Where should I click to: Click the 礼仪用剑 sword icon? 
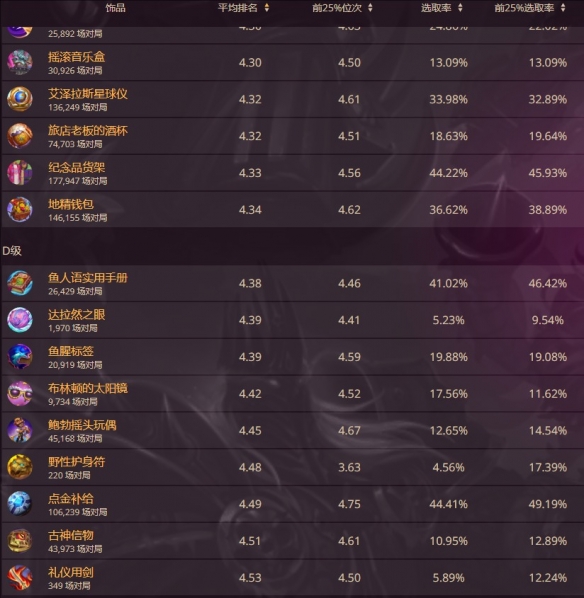pyautogui.click(x=19, y=577)
